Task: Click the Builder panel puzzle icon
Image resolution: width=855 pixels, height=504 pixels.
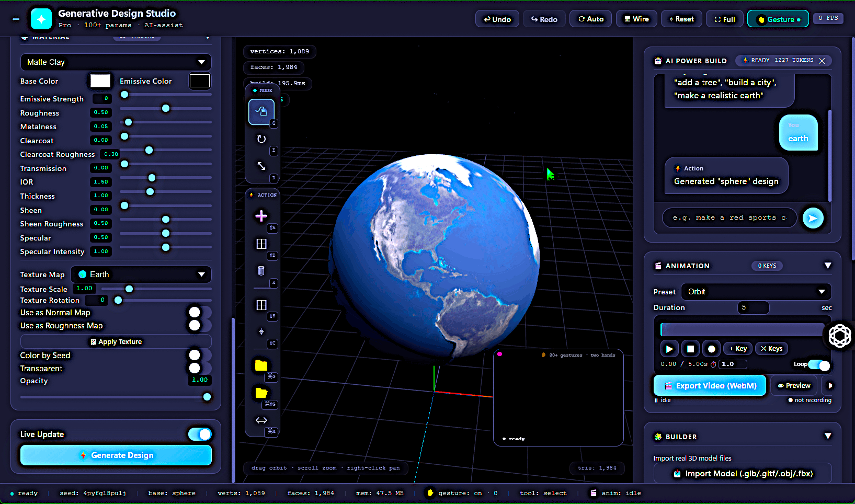Action: tap(658, 437)
